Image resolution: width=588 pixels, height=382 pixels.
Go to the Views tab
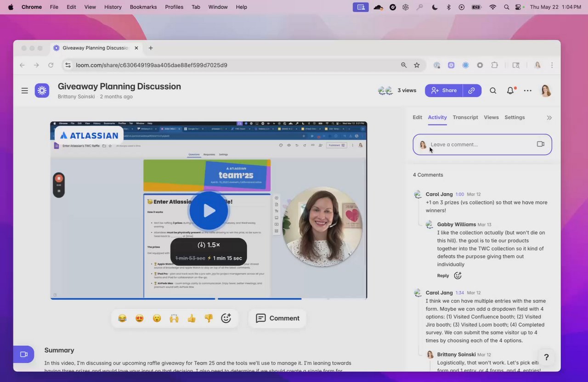(x=491, y=118)
